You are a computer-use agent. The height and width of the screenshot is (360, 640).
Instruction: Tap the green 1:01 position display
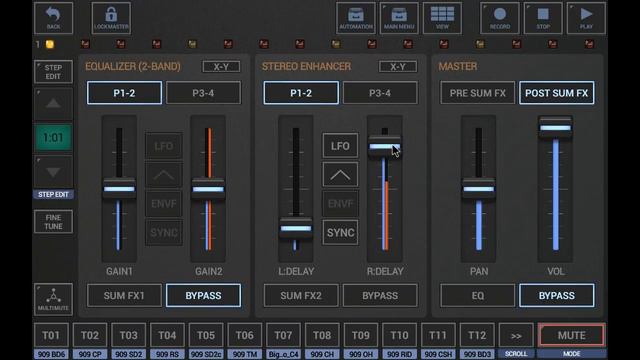(53, 138)
